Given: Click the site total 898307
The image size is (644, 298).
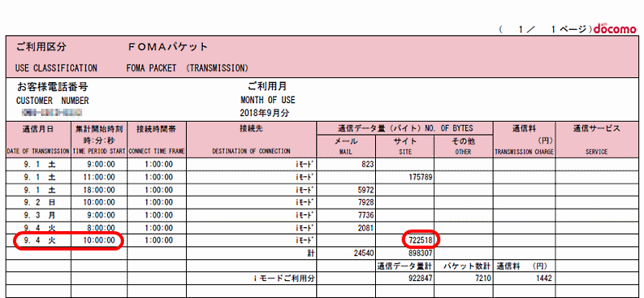Looking at the screenshot, I should coord(419,254).
